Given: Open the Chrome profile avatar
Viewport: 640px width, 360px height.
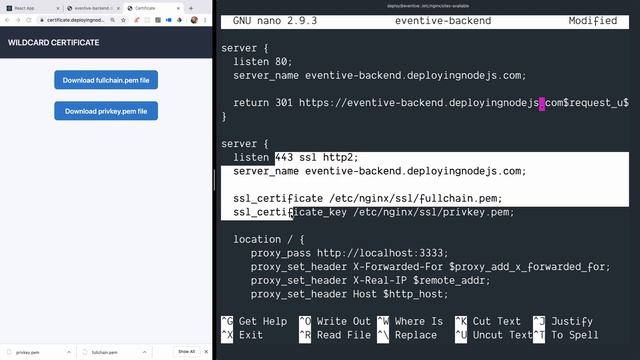Looking at the screenshot, I should (194, 20).
